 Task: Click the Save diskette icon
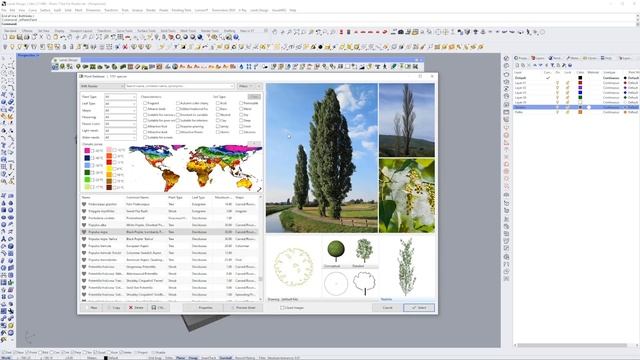pos(19,37)
